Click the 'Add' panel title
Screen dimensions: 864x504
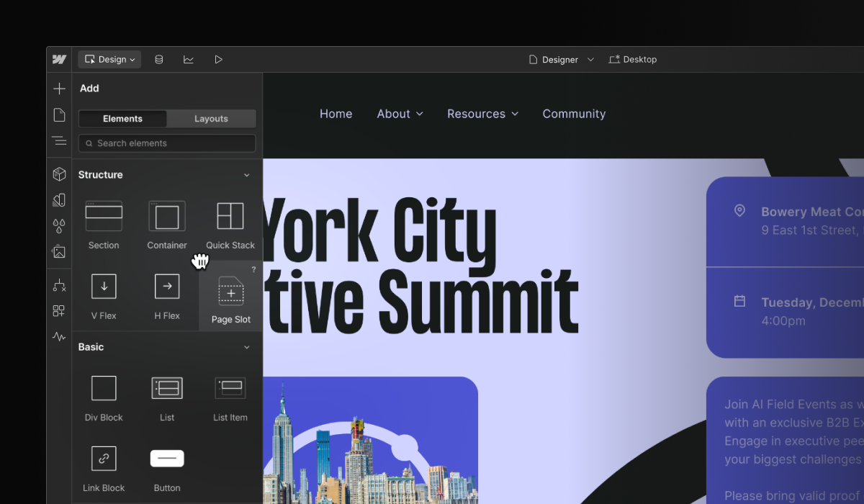pos(89,89)
